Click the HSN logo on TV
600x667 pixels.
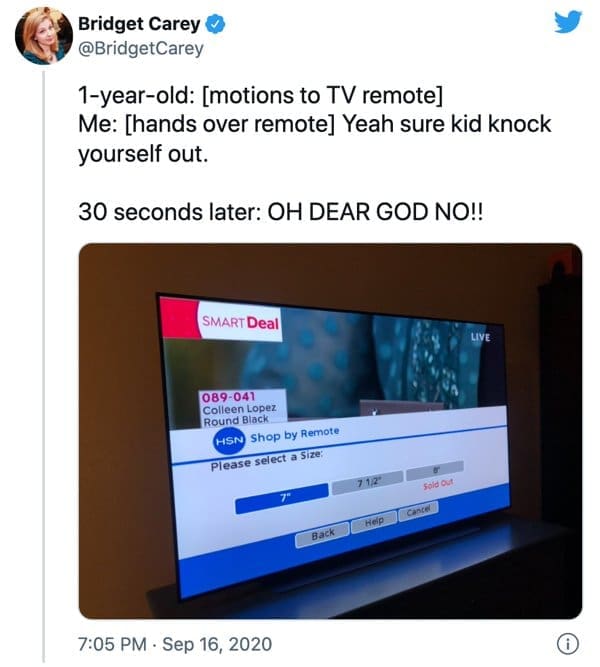coord(229,441)
